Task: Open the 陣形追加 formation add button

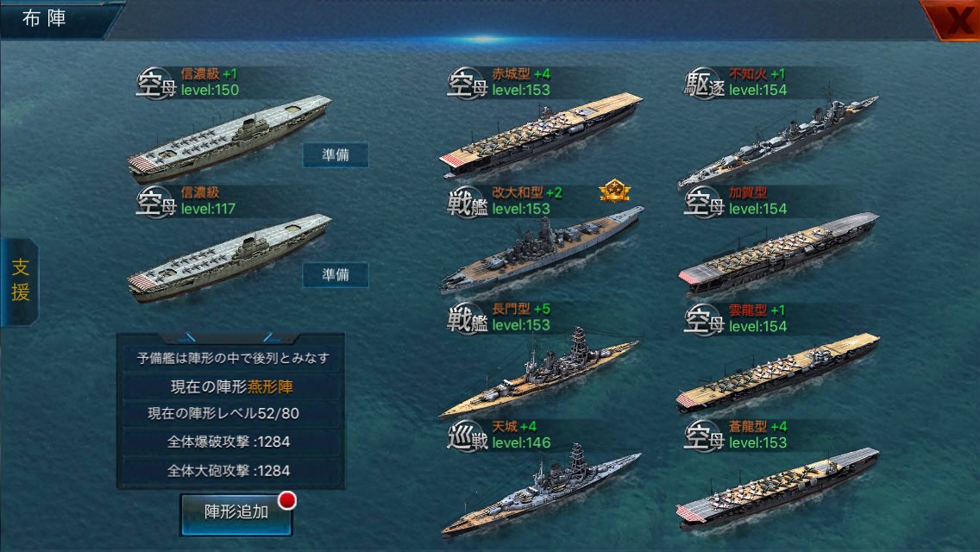Action: point(236,513)
